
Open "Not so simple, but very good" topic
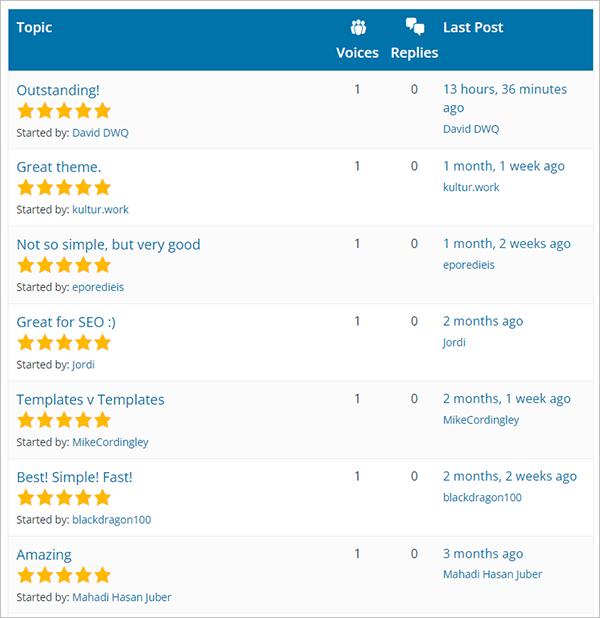[108, 244]
